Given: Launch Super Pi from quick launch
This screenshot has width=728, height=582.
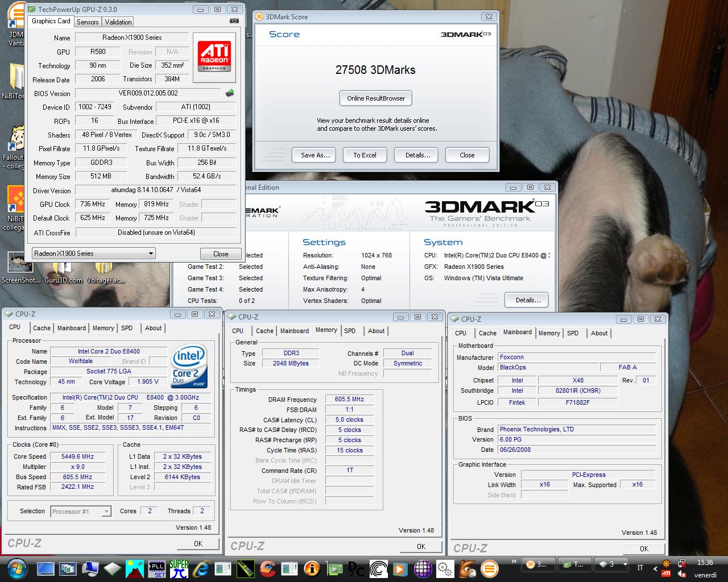Looking at the screenshot, I should [179, 568].
